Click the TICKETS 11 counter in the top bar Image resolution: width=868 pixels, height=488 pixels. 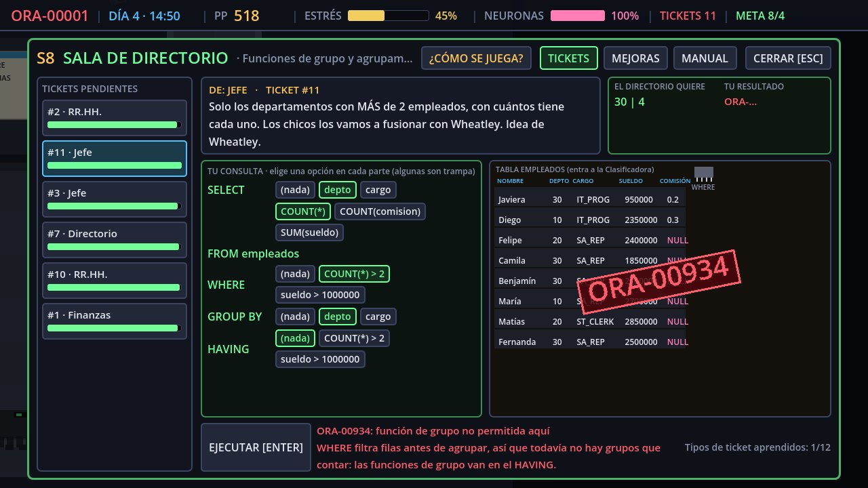click(x=688, y=16)
